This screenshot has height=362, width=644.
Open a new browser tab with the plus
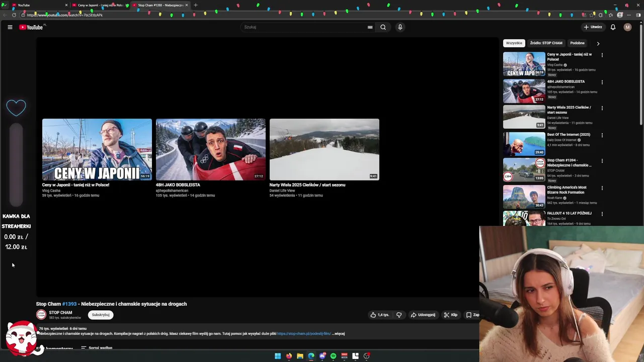(x=196, y=5)
